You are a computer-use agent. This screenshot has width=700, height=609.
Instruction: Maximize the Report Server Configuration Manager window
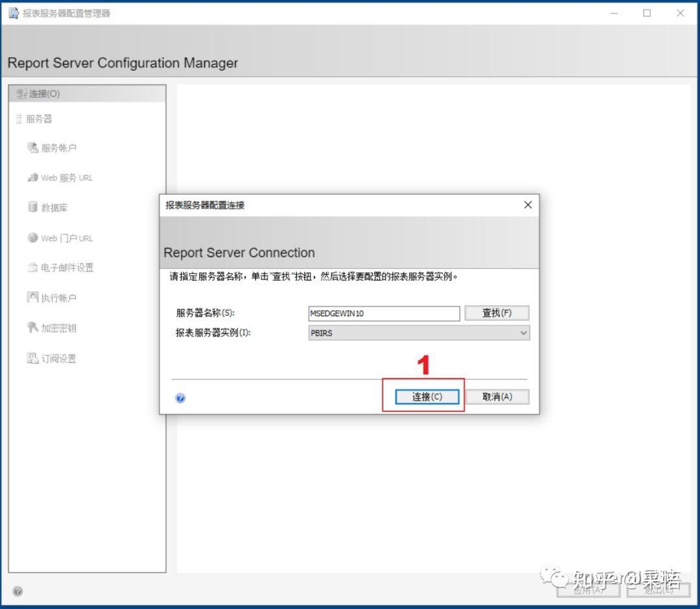646,13
